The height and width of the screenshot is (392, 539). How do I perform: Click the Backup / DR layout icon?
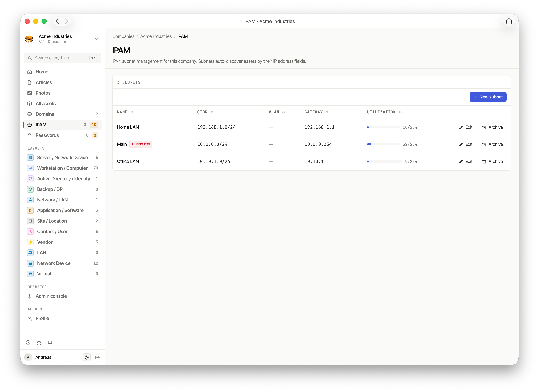(30, 189)
